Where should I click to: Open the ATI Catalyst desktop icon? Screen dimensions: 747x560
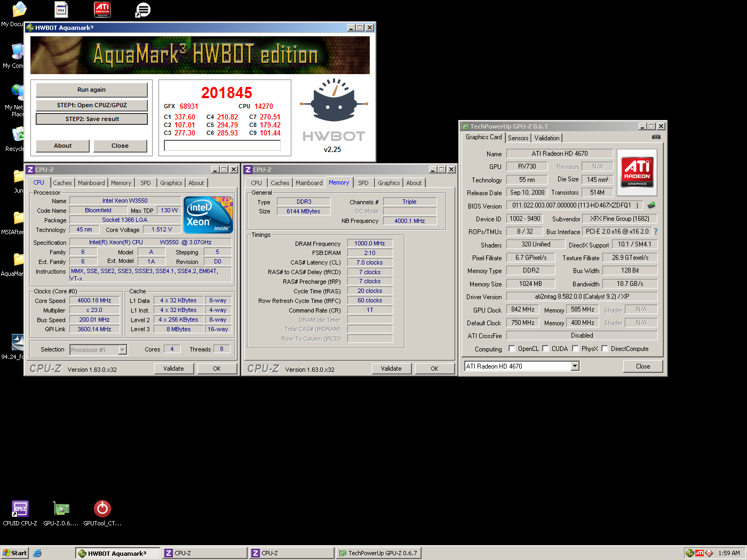[102, 9]
